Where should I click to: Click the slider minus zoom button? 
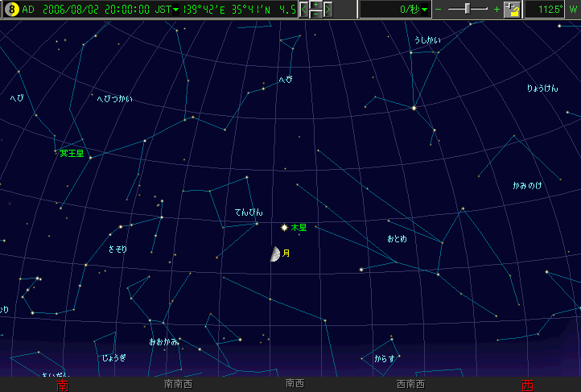tap(439, 10)
